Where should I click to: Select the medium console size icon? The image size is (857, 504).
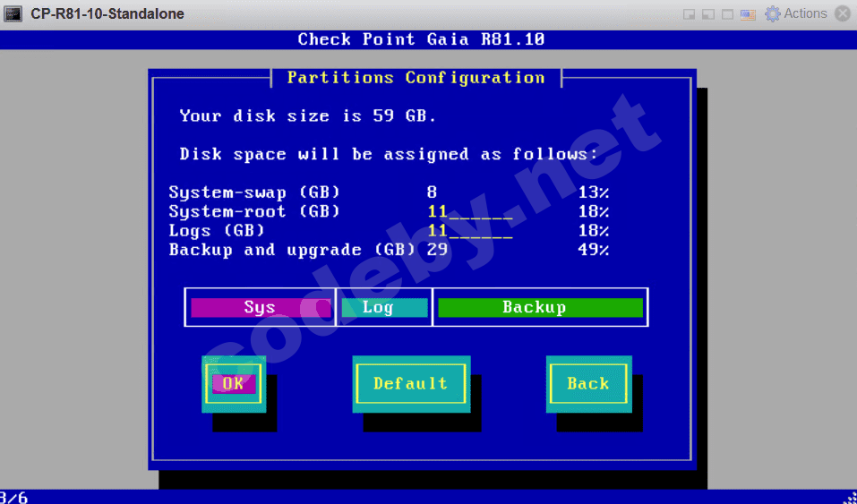coord(708,14)
